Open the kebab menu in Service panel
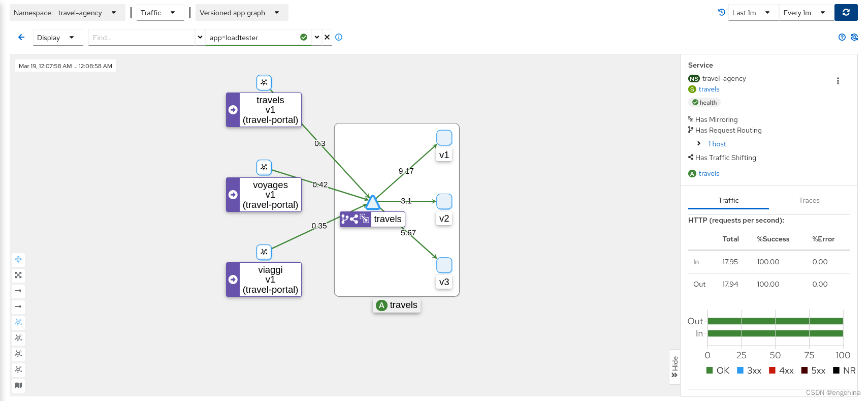 click(838, 81)
